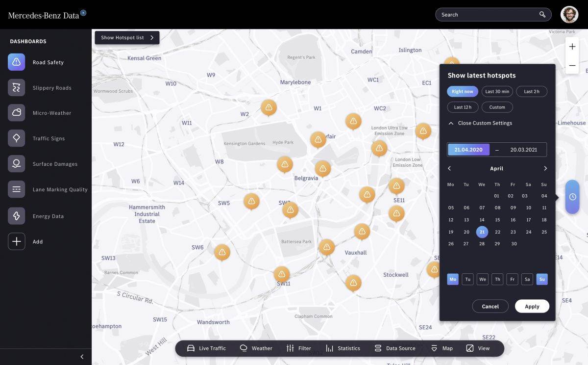This screenshot has height=365, width=588.
Task: Open the Statistics menu in the bottom bar
Action: [x=343, y=348]
